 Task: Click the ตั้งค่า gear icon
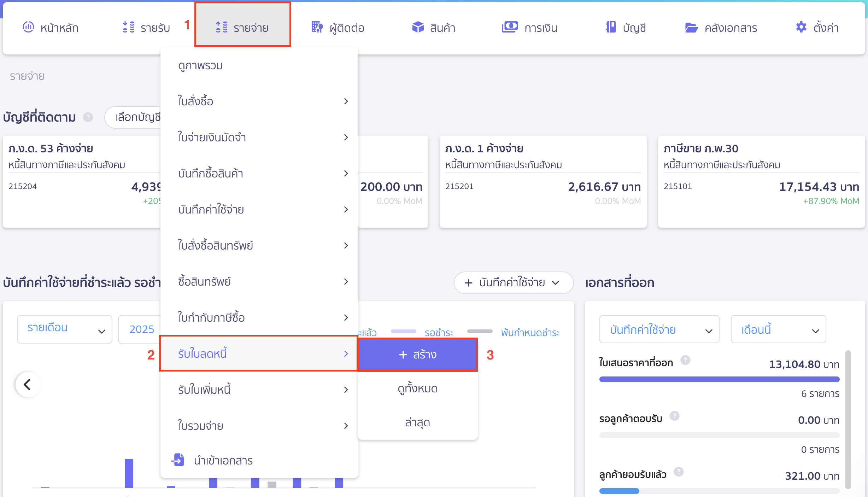tap(801, 27)
